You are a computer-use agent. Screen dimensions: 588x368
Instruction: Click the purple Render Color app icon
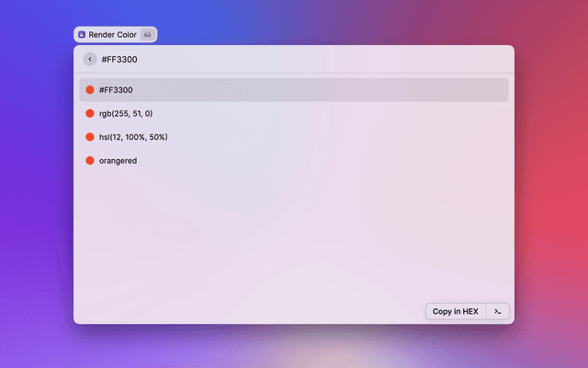82,34
